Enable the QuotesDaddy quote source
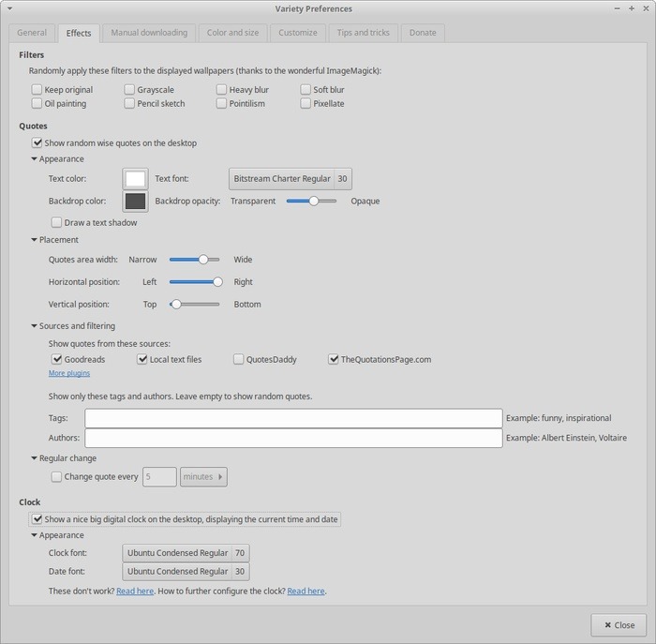The image size is (656, 644). click(x=239, y=359)
